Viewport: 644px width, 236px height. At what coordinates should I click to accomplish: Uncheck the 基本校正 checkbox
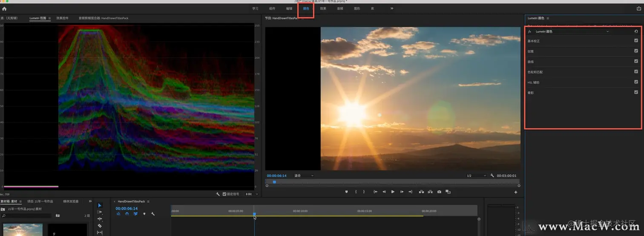[636, 41]
